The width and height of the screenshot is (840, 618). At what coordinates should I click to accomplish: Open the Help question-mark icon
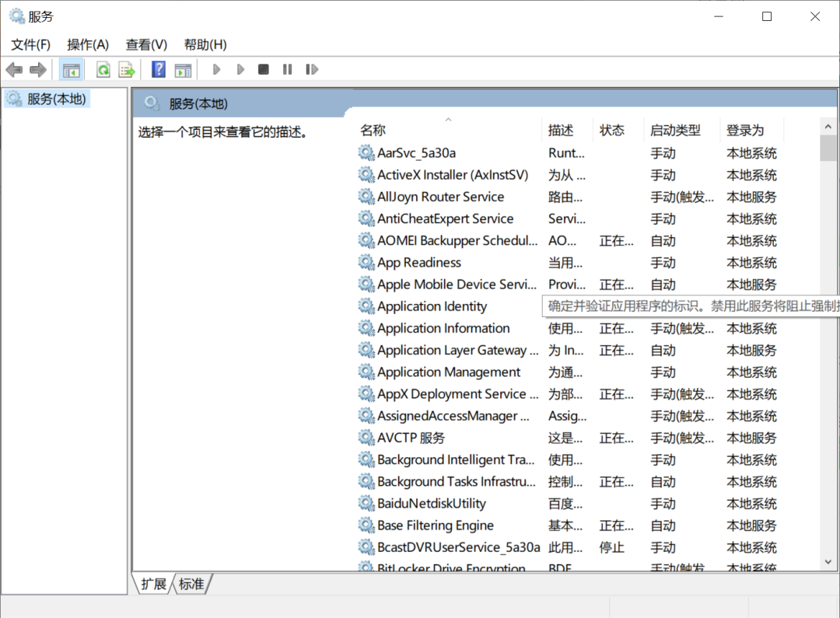159,70
